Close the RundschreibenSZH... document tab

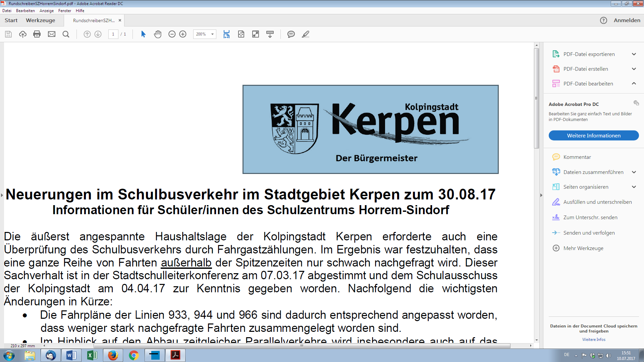point(120,20)
